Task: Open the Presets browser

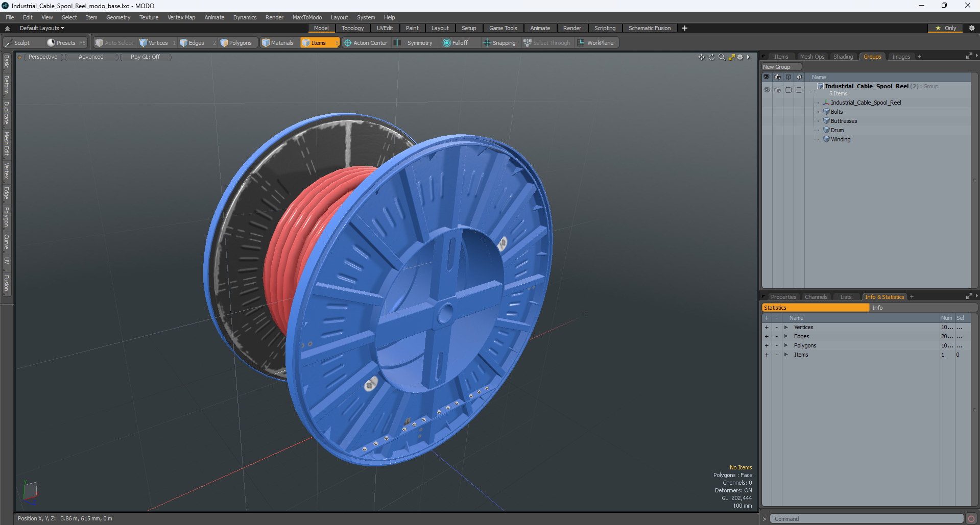Action: click(x=66, y=43)
